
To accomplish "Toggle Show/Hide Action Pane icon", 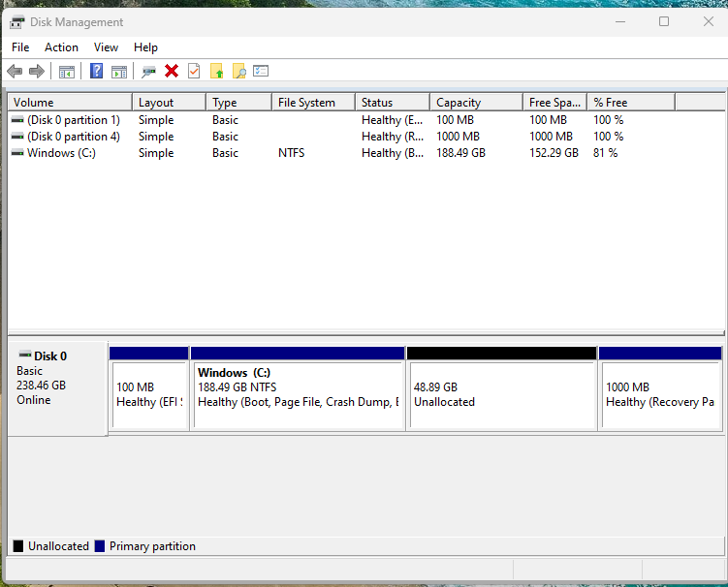I will [x=119, y=72].
